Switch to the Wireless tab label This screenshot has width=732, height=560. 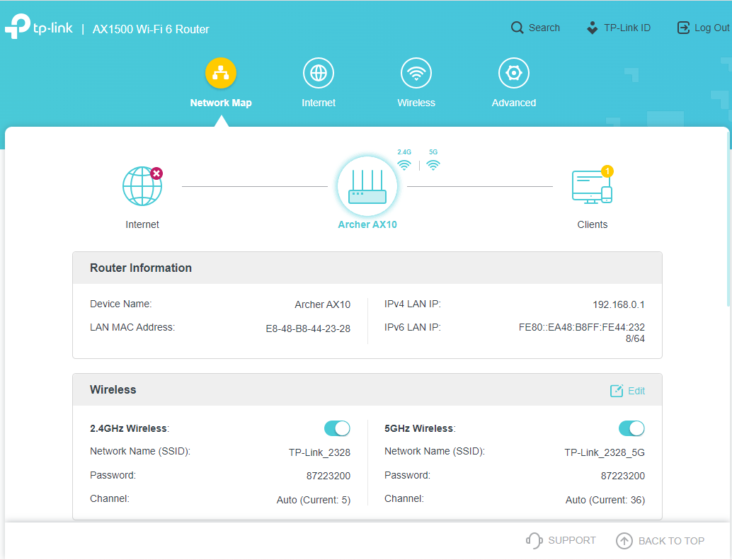pos(416,103)
